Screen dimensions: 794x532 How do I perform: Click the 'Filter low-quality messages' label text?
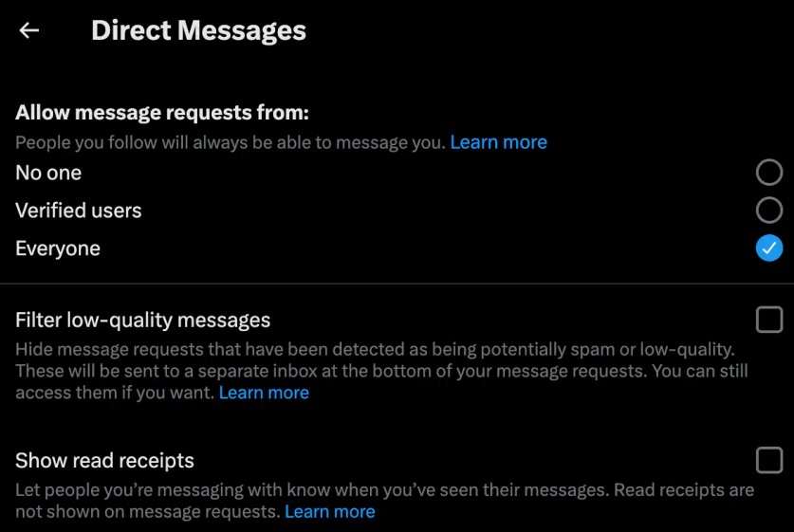143,320
